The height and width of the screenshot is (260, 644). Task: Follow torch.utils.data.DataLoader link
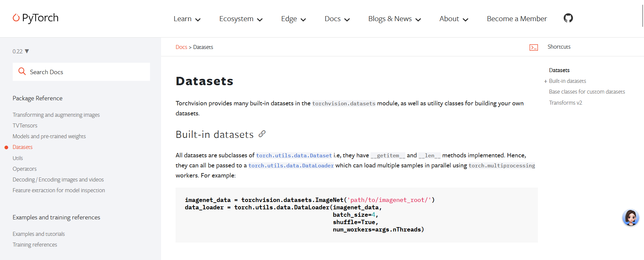click(291, 165)
